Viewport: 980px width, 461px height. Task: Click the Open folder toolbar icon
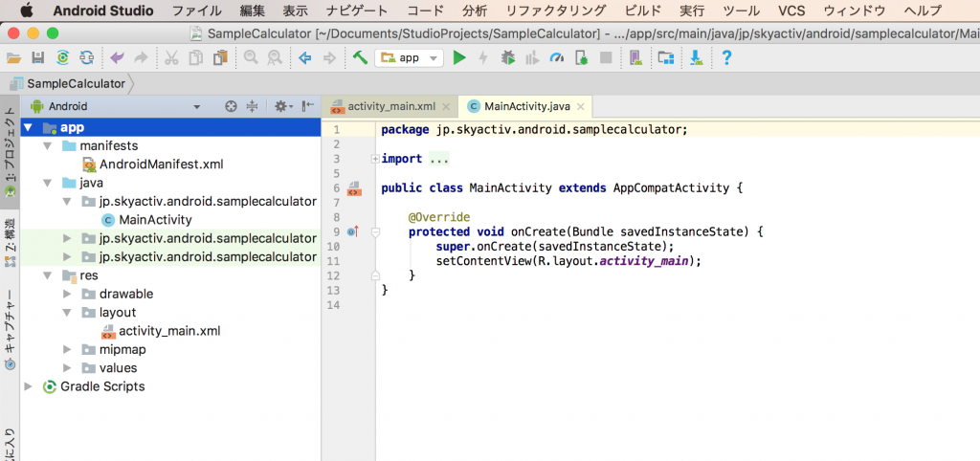(x=13, y=58)
